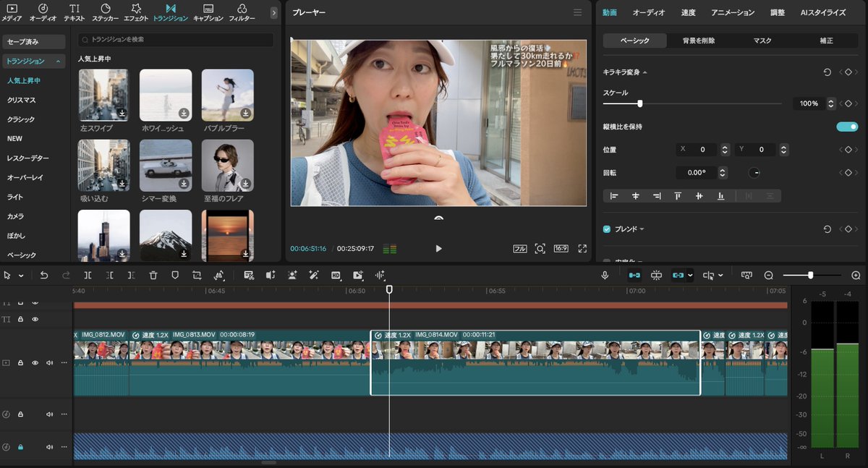Lock the main video track
This screenshot has height=468, width=868.
tap(20, 363)
